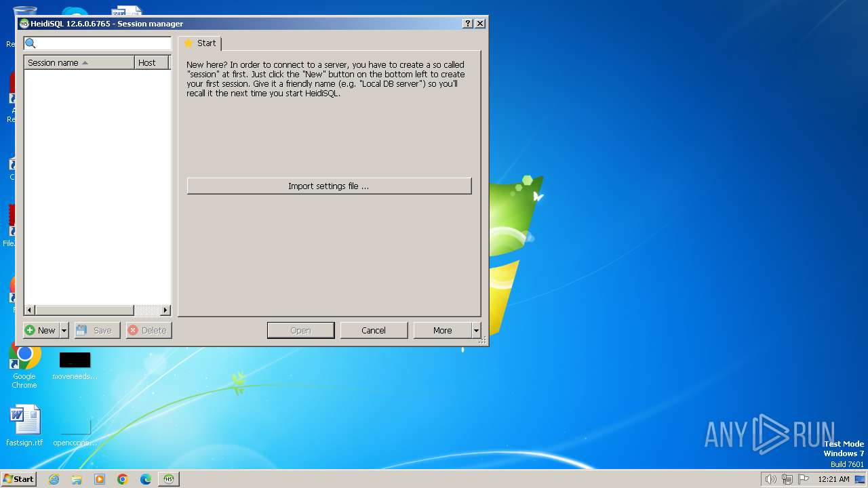This screenshot has height=488, width=868.
Task: Sort by Host column header
Action: (x=151, y=62)
